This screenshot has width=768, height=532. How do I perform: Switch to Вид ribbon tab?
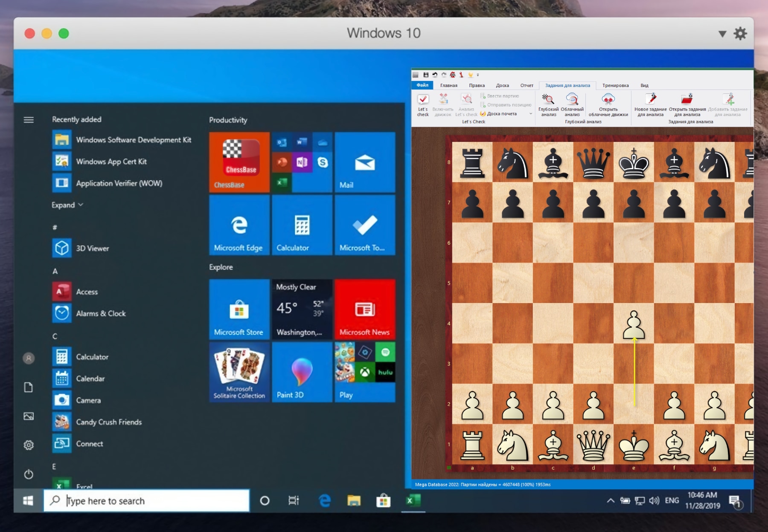pos(644,85)
